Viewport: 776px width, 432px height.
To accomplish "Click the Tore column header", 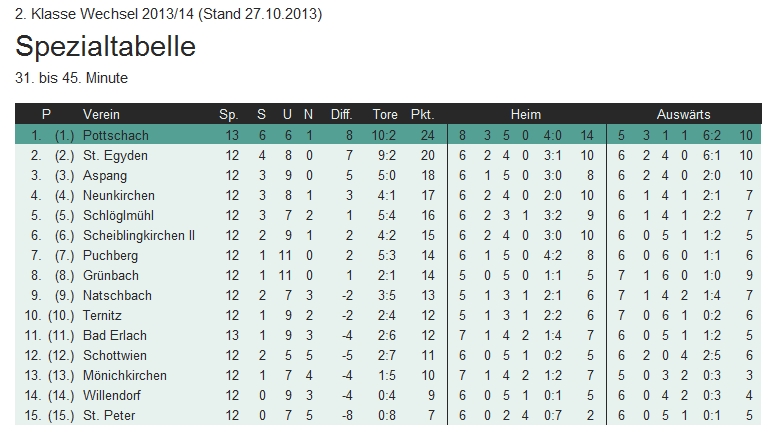I will coord(385,114).
